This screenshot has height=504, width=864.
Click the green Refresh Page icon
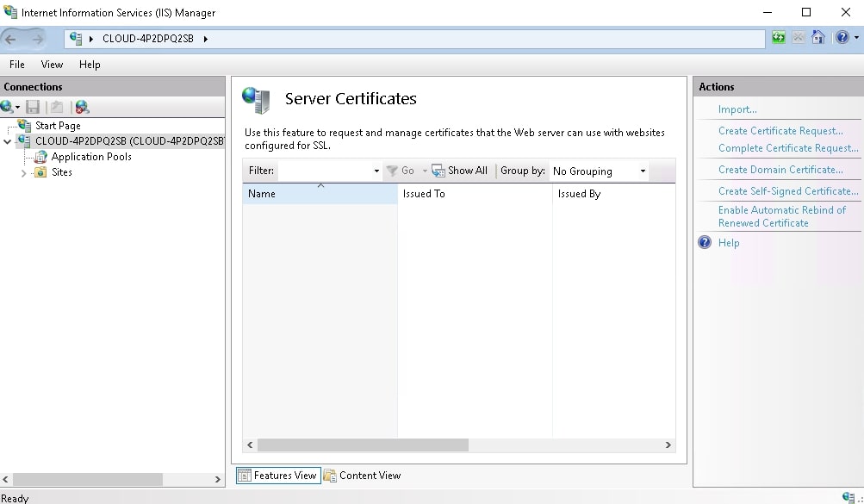779,37
